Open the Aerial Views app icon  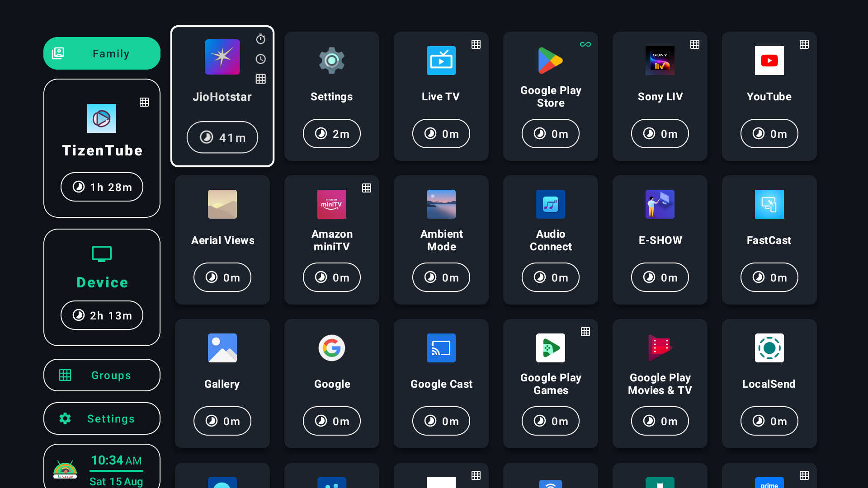(222, 204)
